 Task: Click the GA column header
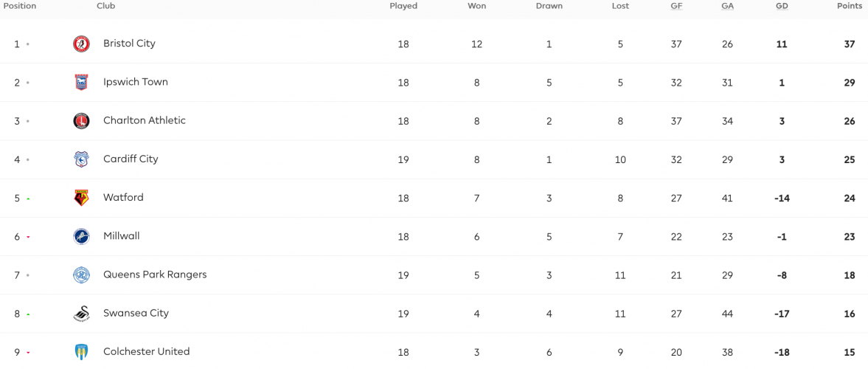(727, 6)
